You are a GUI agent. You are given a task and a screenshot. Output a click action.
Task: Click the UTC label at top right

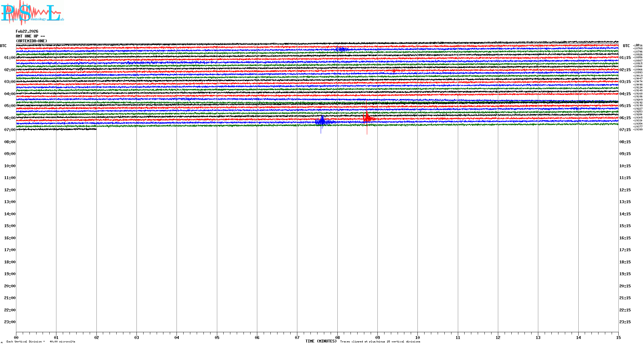coord(626,46)
